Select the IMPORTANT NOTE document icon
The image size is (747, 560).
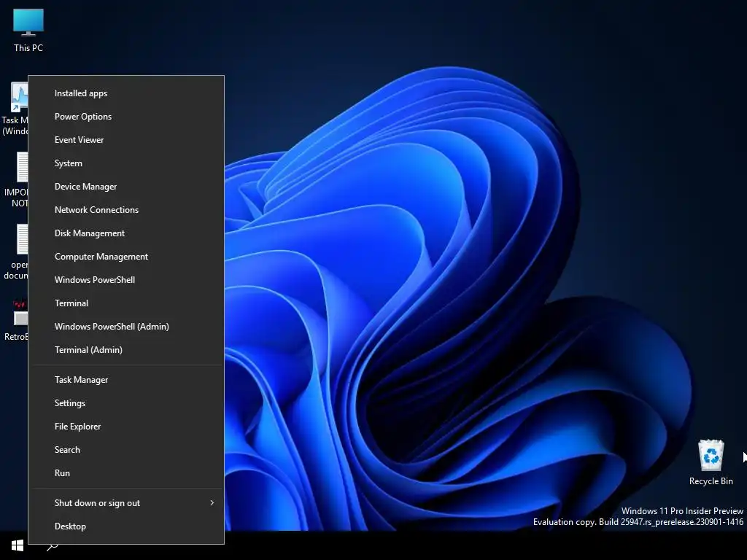click(16, 180)
